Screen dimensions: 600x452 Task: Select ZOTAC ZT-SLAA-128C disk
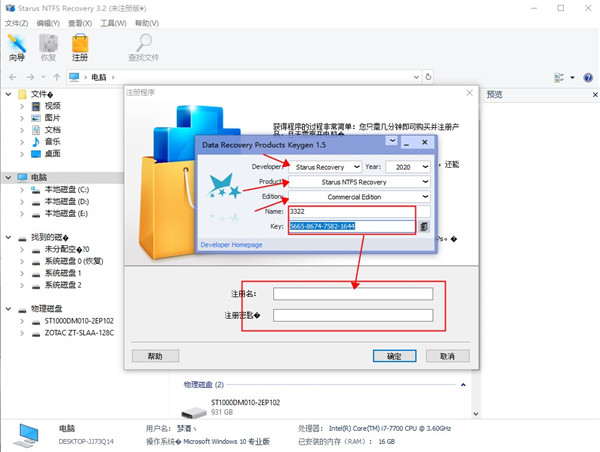pyautogui.click(x=79, y=333)
